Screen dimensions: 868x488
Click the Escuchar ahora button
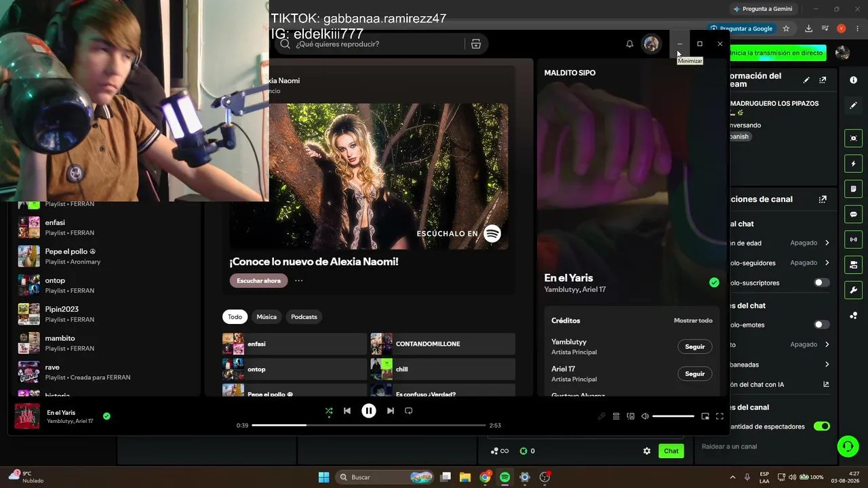258,281
